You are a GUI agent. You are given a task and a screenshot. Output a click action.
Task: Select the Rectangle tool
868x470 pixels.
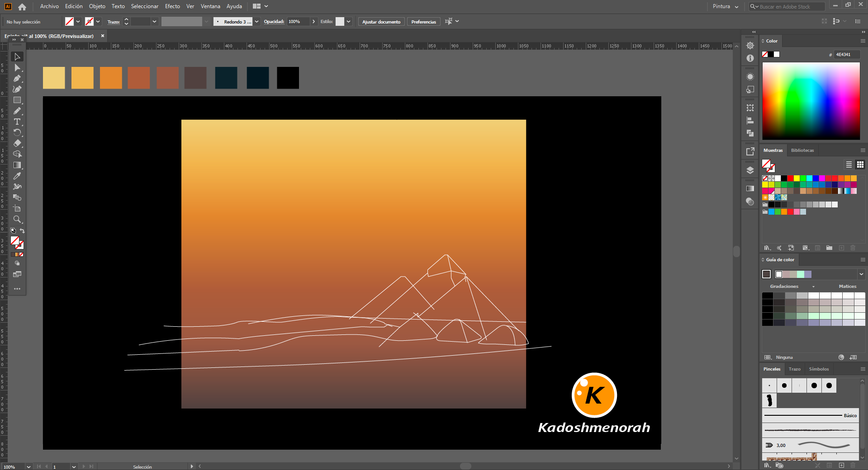coord(17,100)
